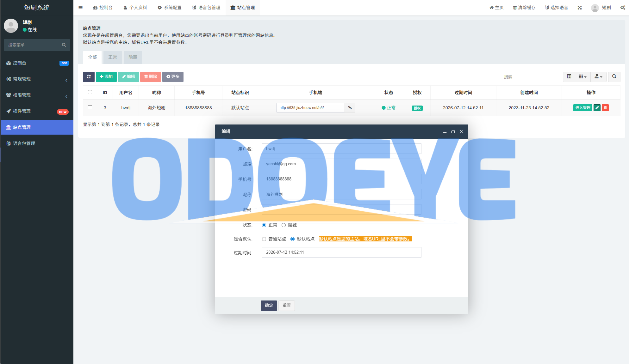Open the export data dropdown
The width and height of the screenshot is (629, 364).
(598, 77)
